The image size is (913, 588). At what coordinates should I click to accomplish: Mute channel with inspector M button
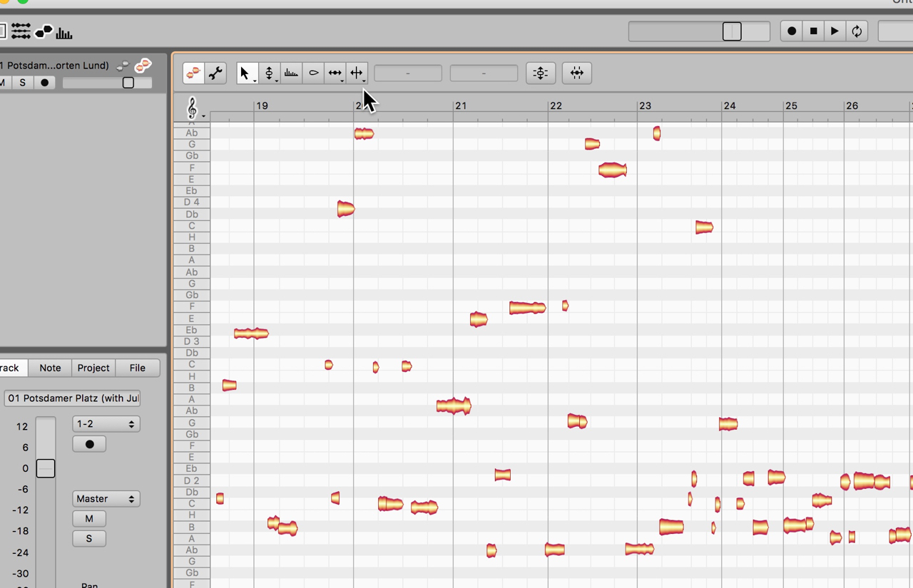coord(89,518)
